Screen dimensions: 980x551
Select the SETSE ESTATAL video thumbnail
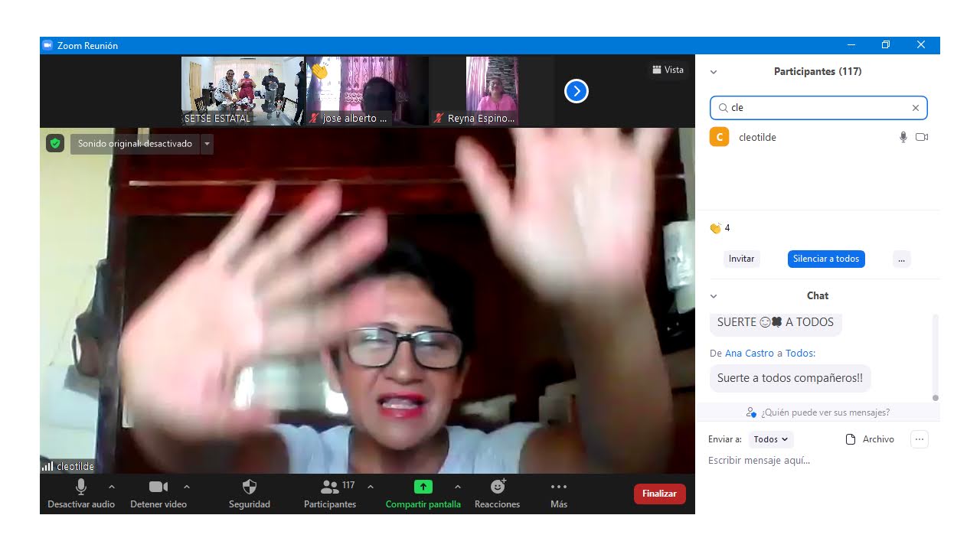[x=243, y=90]
